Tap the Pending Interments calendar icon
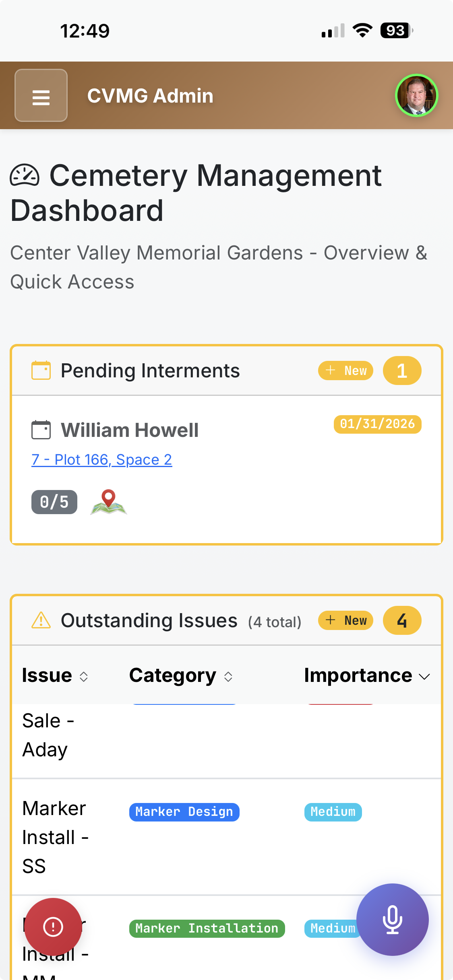This screenshot has height=980, width=453. coord(41,370)
